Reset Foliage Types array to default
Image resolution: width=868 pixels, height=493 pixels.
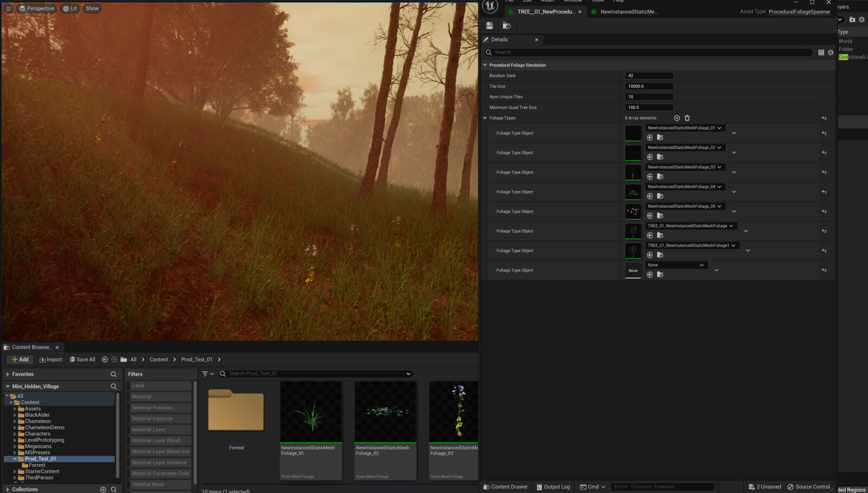[824, 118]
